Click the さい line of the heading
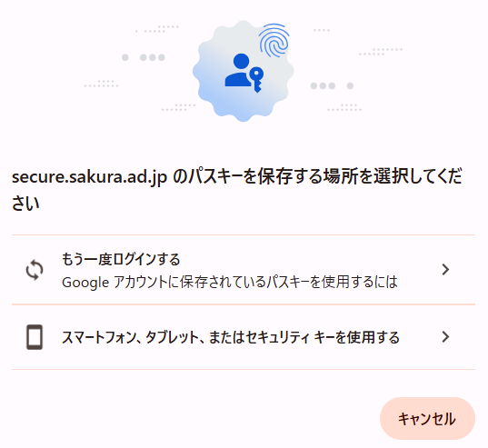488x448 pixels. [x=25, y=204]
